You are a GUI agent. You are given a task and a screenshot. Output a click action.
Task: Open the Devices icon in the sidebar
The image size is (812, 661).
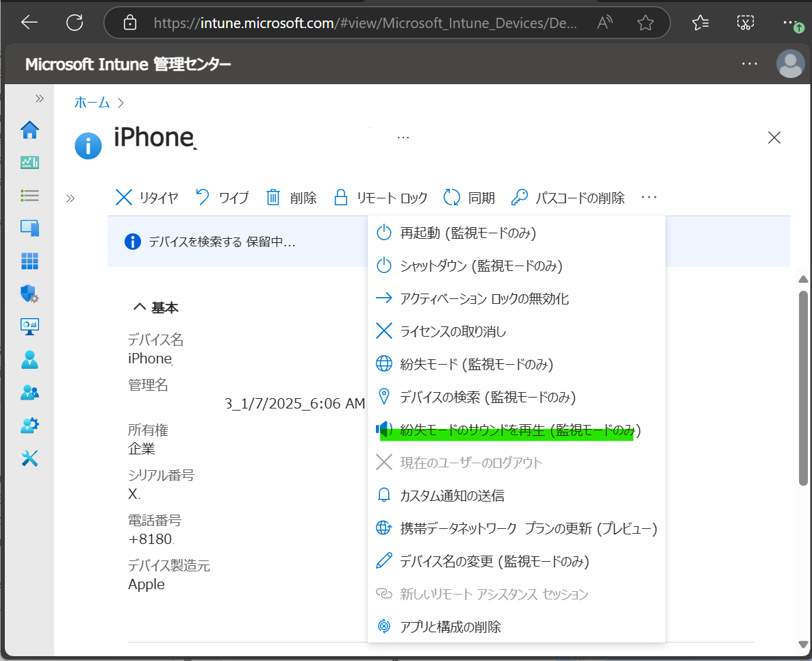(x=29, y=228)
